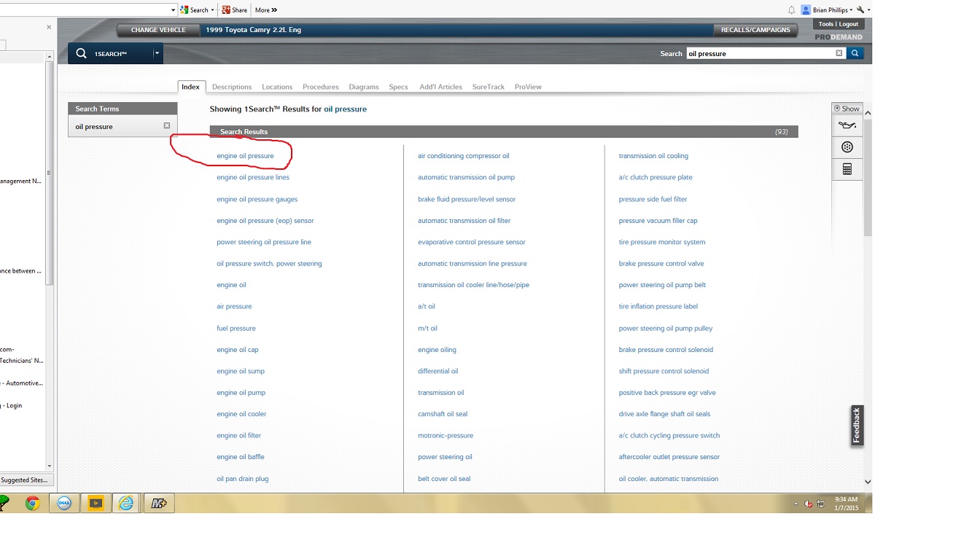The image size is (980, 551).
Task: Click the left sidebar scrollbar thumb
Action: 50,173
